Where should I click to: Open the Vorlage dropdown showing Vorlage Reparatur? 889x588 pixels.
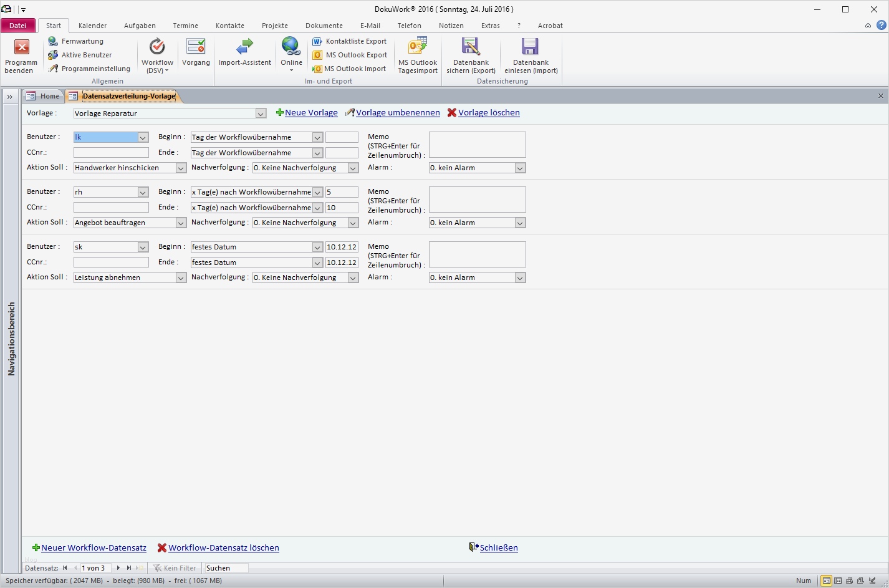261,113
